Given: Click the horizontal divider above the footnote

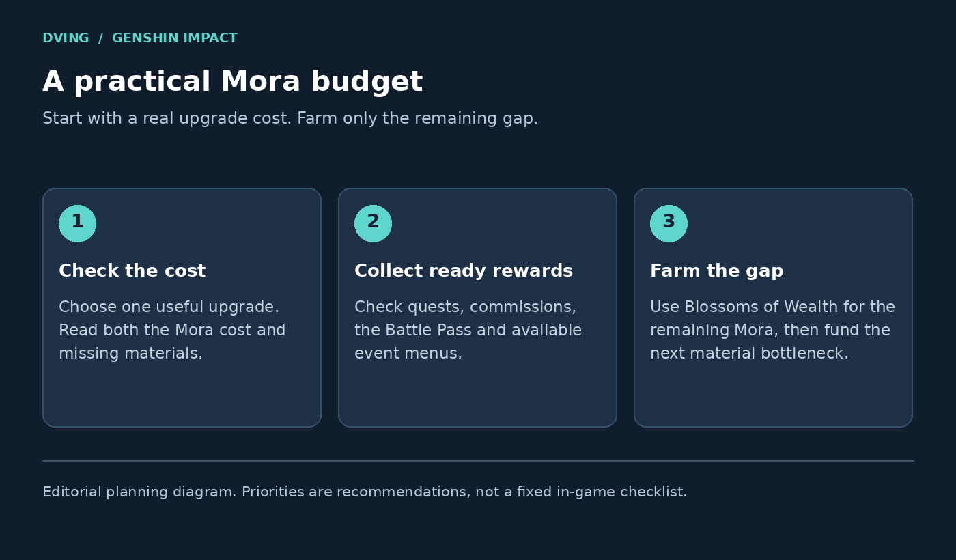Looking at the screenshot, I should 478,461.
